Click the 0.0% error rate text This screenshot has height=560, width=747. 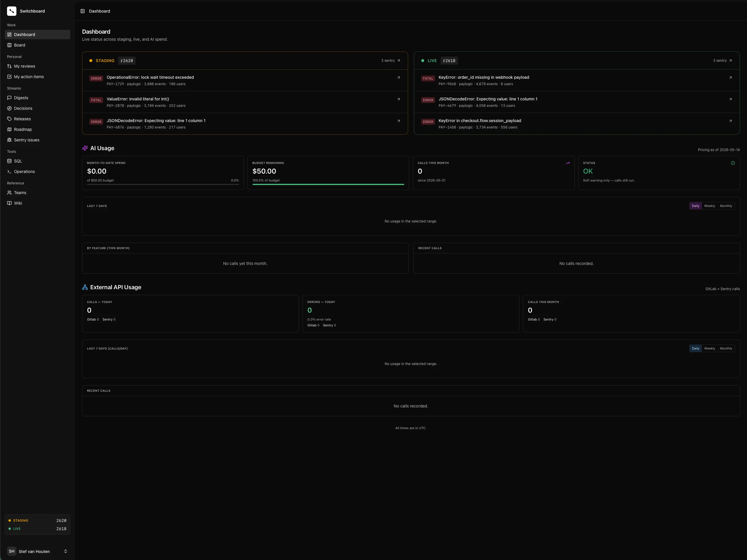click(319, 319)
